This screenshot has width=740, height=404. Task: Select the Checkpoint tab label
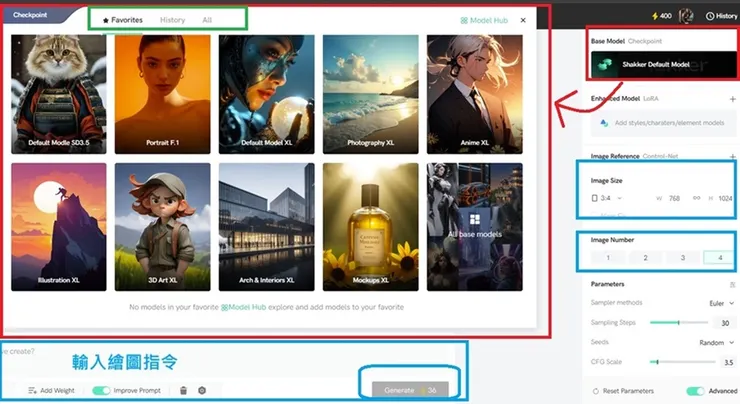tap(30, 15)
